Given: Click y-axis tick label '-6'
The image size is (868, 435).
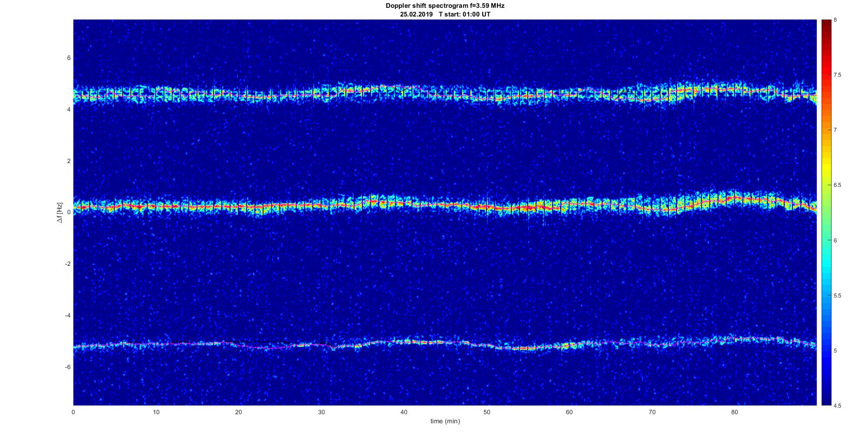Looking at the screenshot, I should [x=67, y=367].
